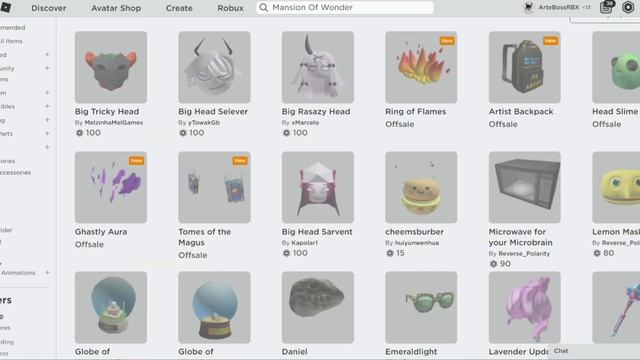Image resolution: width=640 pixels, height=360 pixels.
Task: Open Big Rasazy Head thumbnail
Action: point(318,67)
